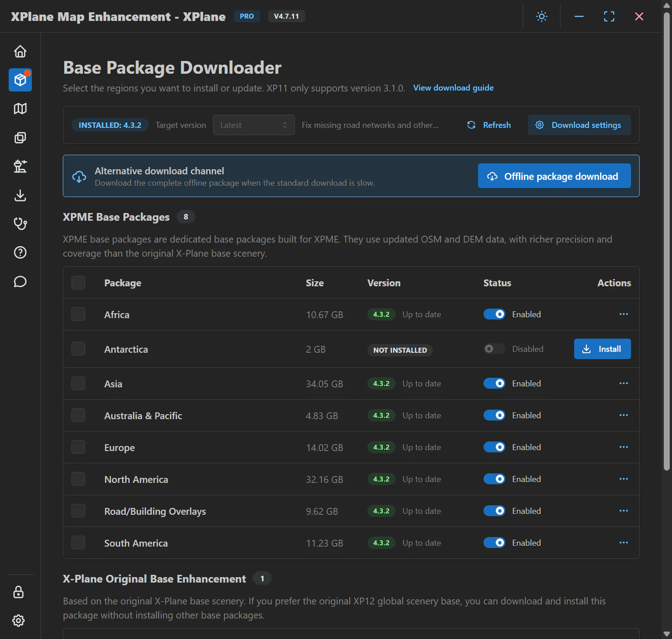Screen dimensions: 672x639
Task: Click the Status column header
Action: (497, 283)
